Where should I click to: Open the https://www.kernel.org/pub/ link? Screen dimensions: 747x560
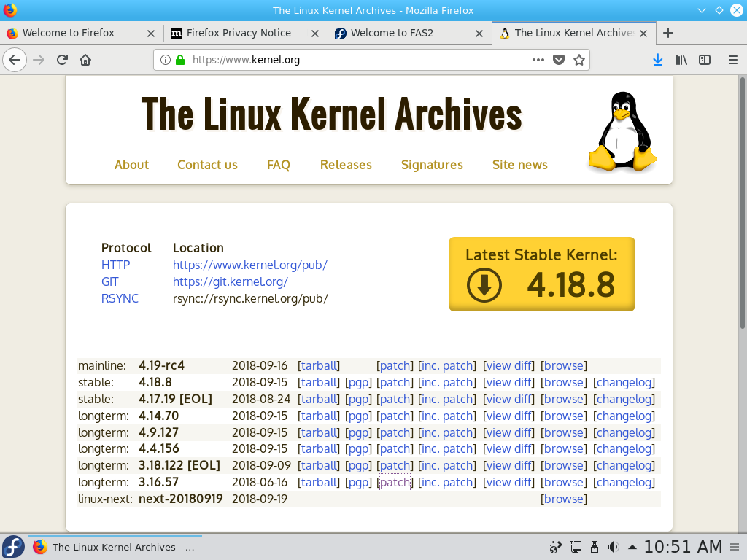(x=250, y=265)
